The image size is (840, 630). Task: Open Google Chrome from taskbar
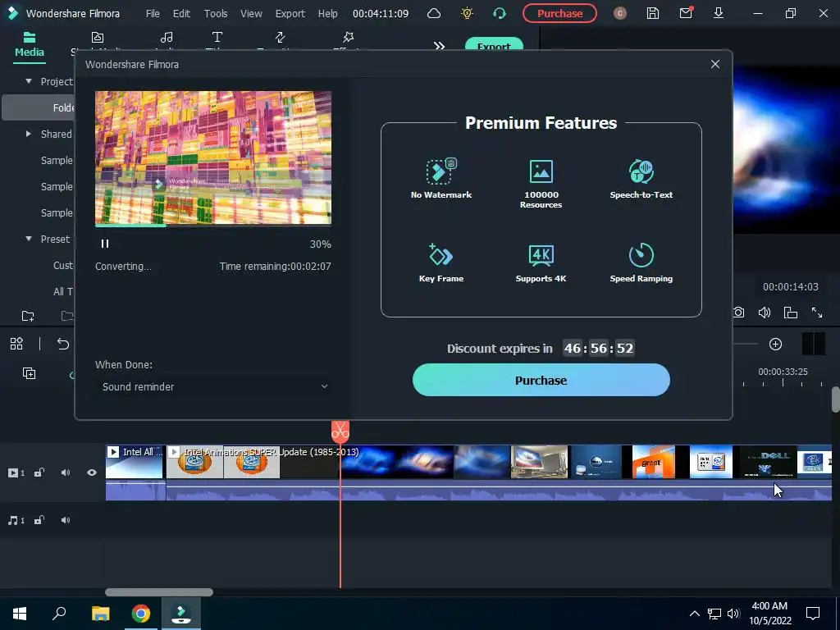[141, 614]
